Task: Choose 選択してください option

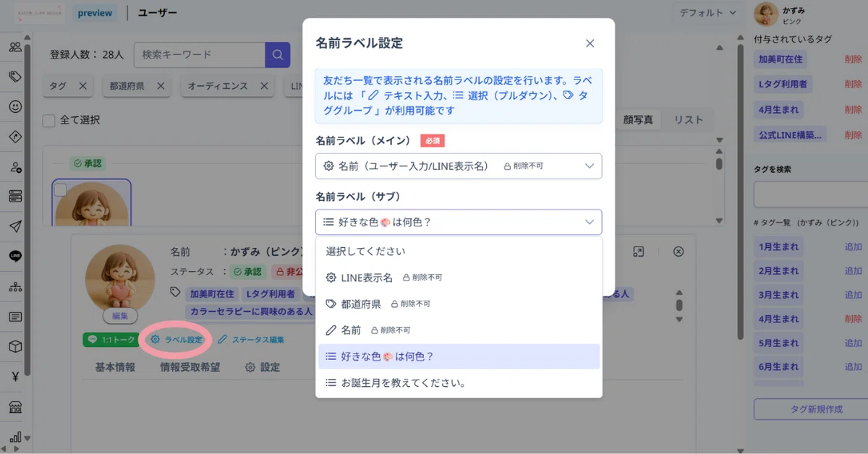Action: pyautogui.click(x=459, y=252)
